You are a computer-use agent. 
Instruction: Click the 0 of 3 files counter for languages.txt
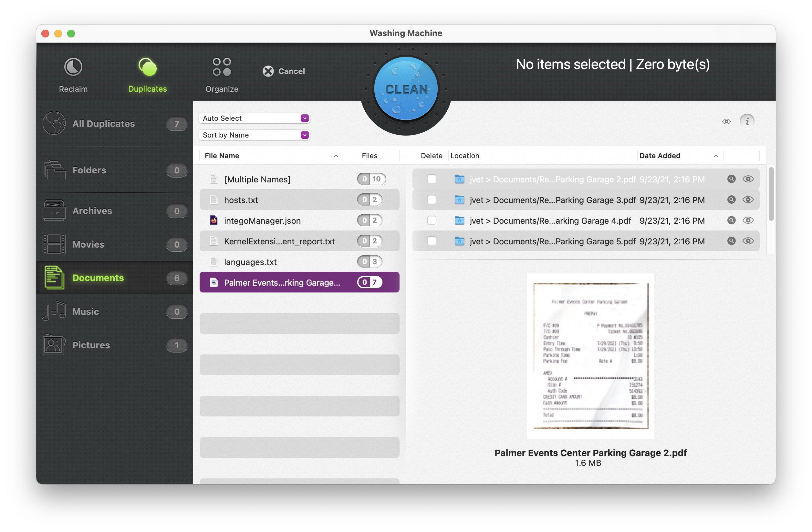click(370, 261)
